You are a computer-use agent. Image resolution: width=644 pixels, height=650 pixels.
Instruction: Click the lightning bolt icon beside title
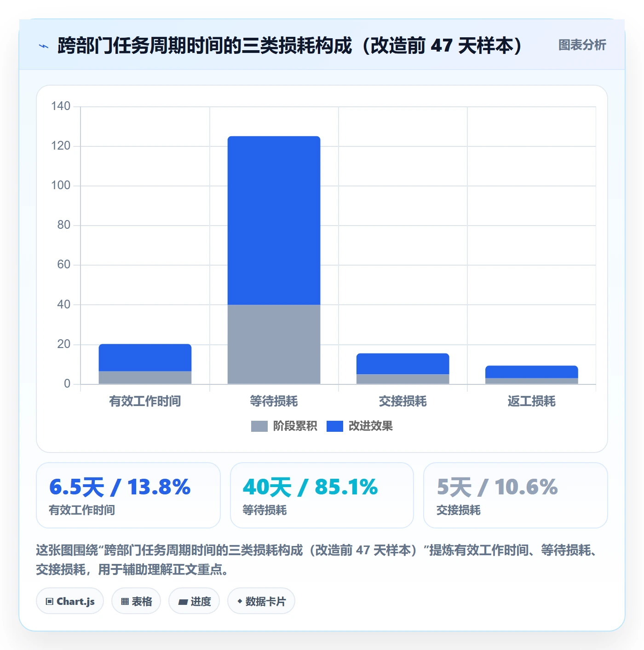coord(44,46)
